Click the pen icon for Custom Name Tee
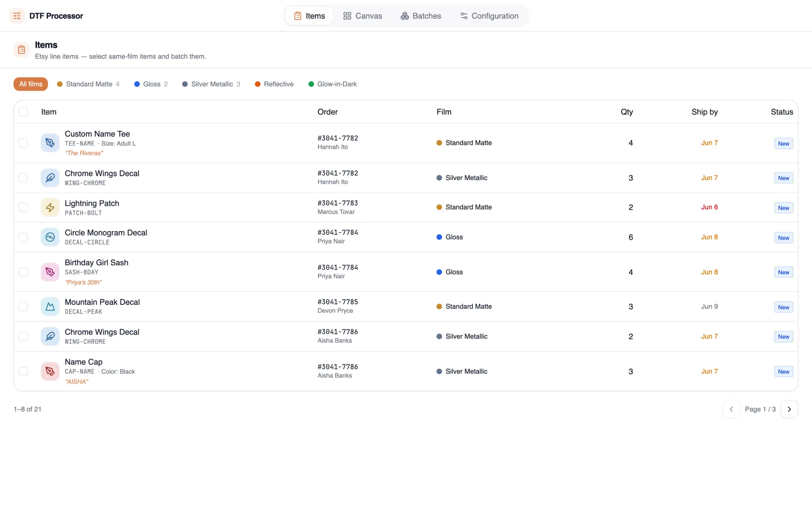The height and width of the screenshot is (508, 812). point(50,143)
